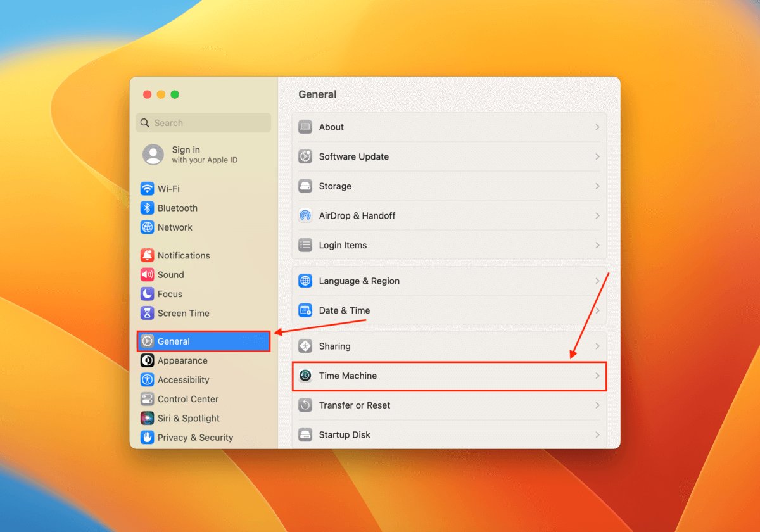Select Privacy & Security sidebar label

click(196, 438)
